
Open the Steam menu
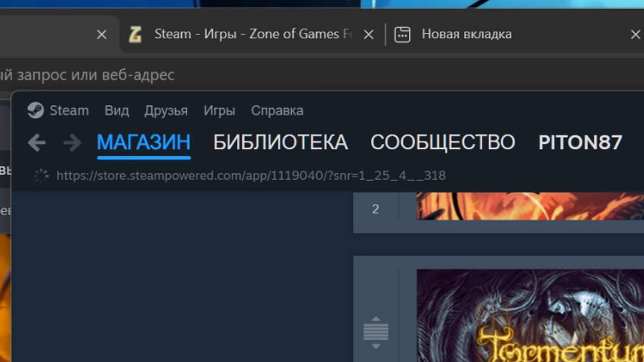[69, 110]
